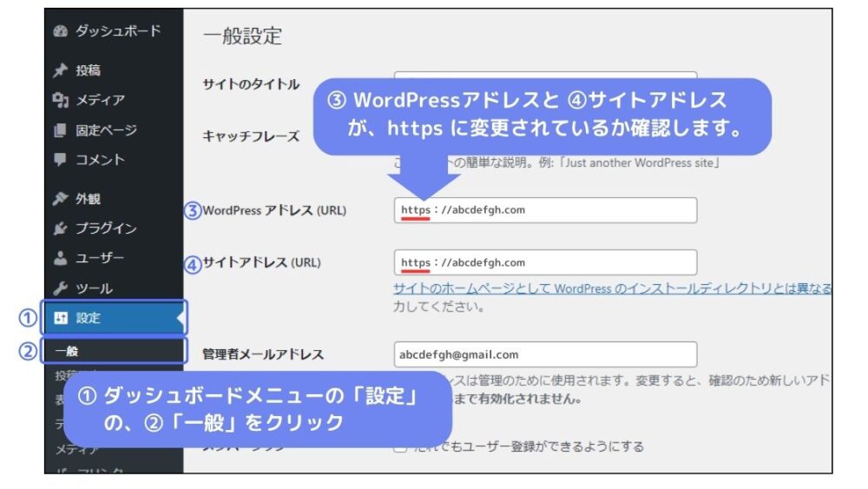
Task: Open the 固定ページ menu item
Action: tap(114, 130)
